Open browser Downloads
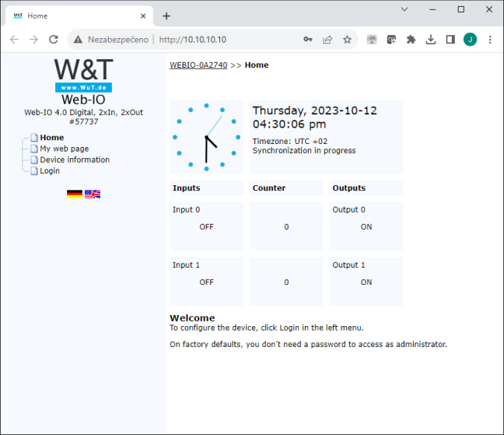 pyautogui.click(x=431, y=40)
